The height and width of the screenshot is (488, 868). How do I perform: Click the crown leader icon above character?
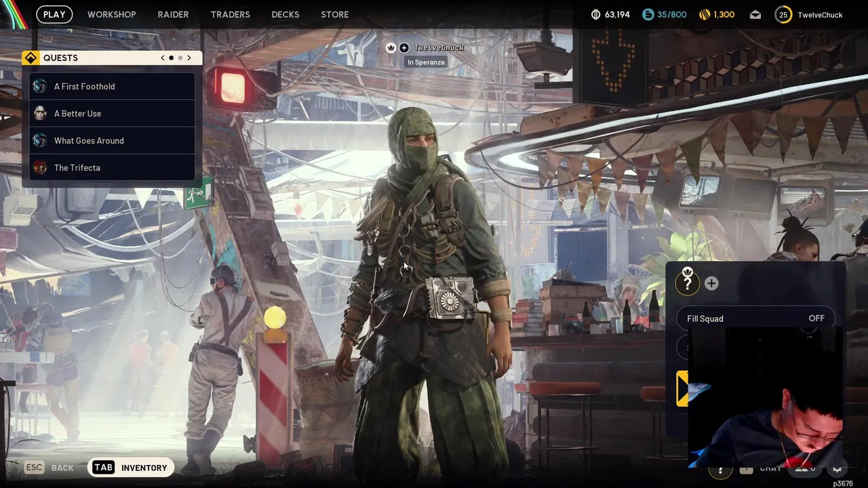point(391,47)
